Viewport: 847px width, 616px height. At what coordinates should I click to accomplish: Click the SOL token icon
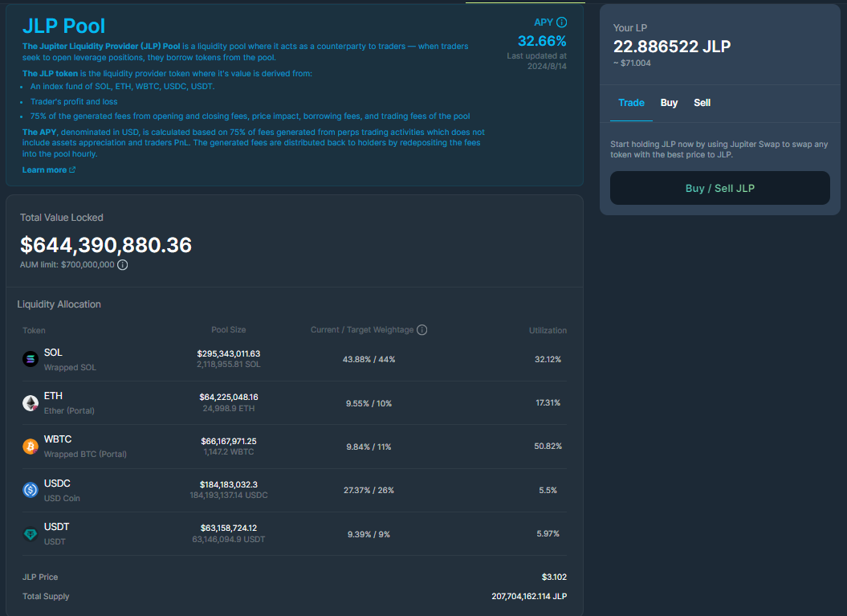pos(31,360)
